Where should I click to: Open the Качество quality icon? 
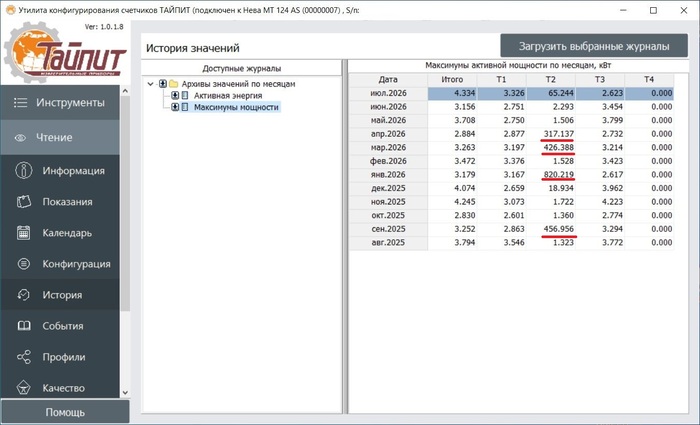[x=24, y=388]
